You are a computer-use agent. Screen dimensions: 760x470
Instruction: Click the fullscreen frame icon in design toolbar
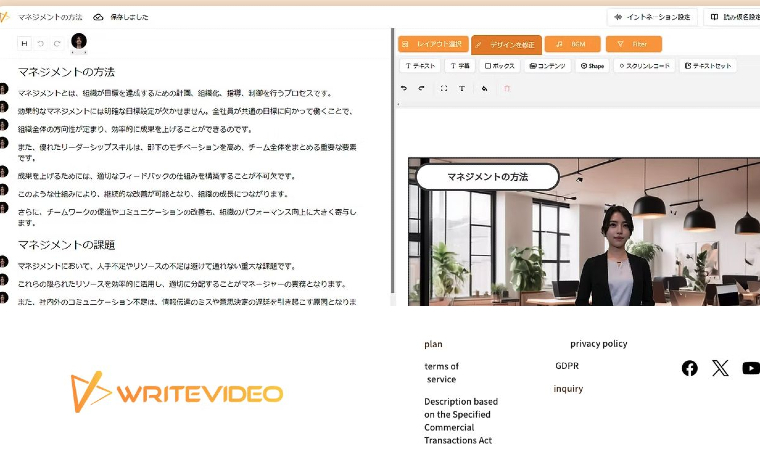(x=444, y=88)
